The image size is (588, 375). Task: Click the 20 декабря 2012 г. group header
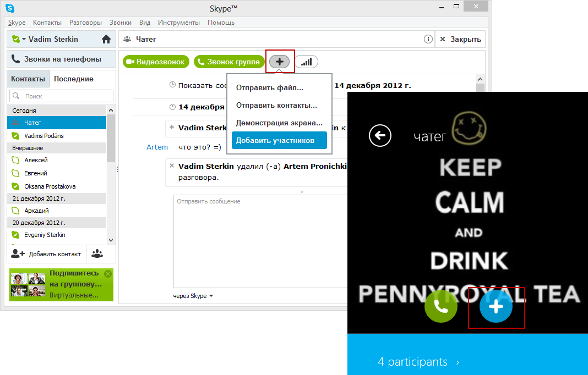point(57,223)
